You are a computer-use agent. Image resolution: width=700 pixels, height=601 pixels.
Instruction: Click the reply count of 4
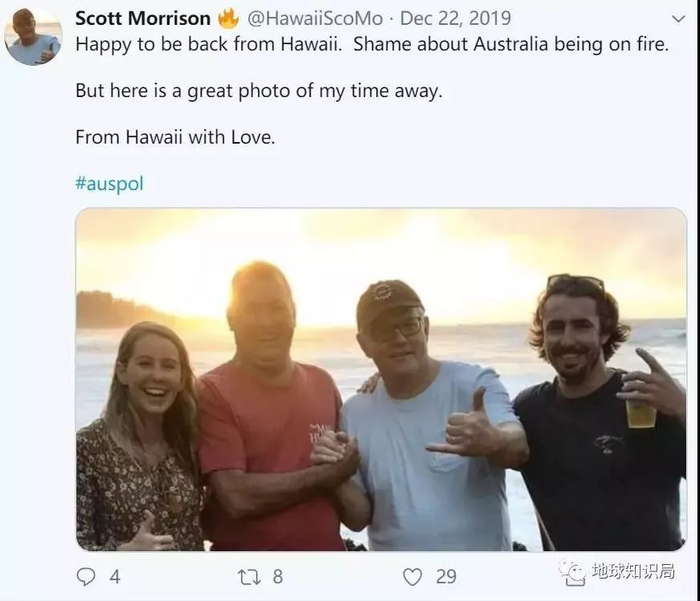(115, 576)
